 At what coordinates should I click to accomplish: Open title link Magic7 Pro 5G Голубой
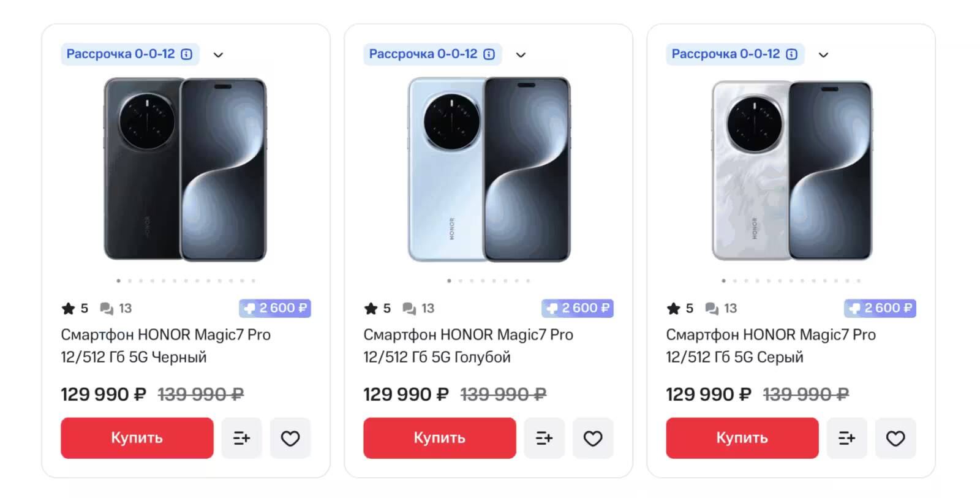pos(468,345)
